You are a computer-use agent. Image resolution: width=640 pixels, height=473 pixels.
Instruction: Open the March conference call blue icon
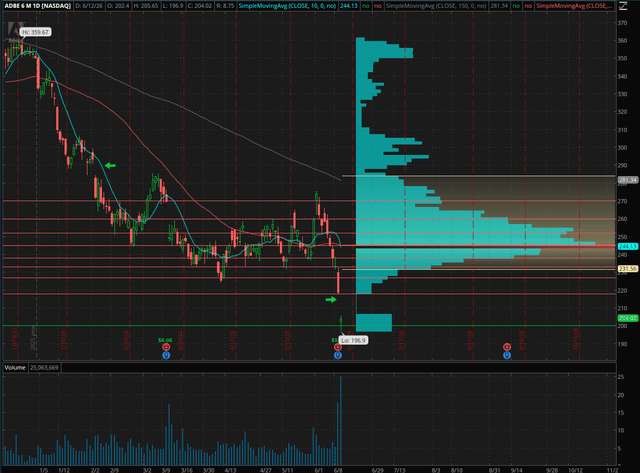click(x=166, y=355)
